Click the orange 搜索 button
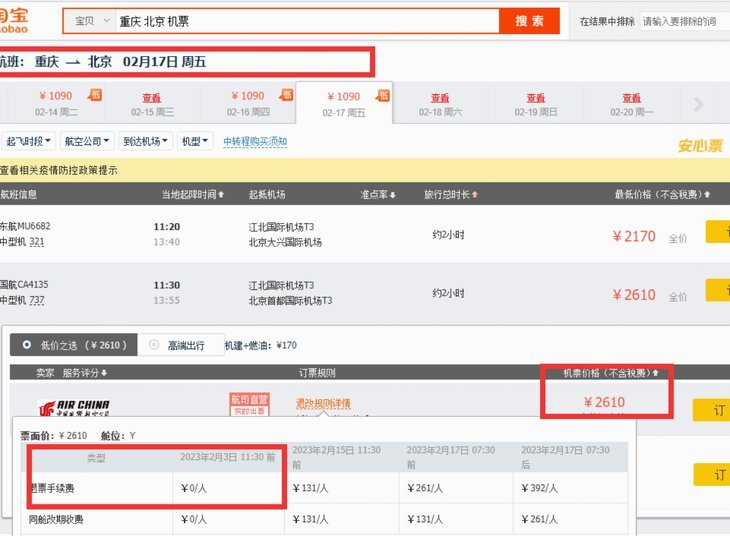This screenshot has height=536, width=730. (529, 21)
